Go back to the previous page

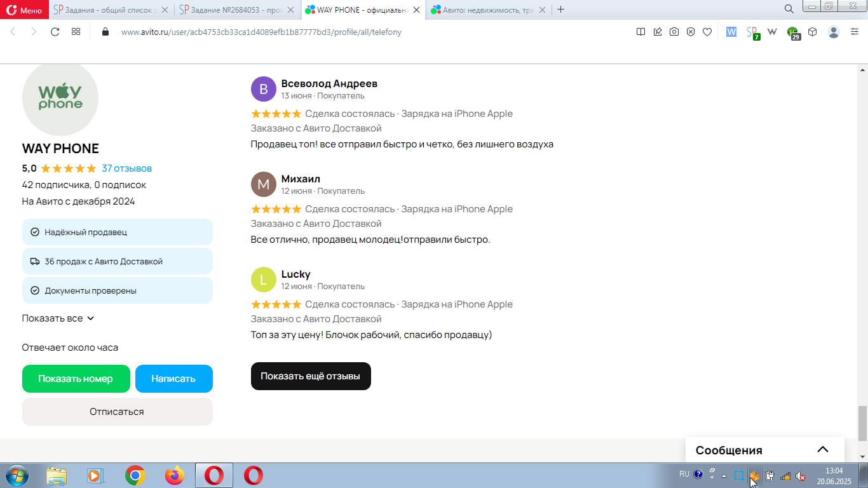(x=13, y=32)
